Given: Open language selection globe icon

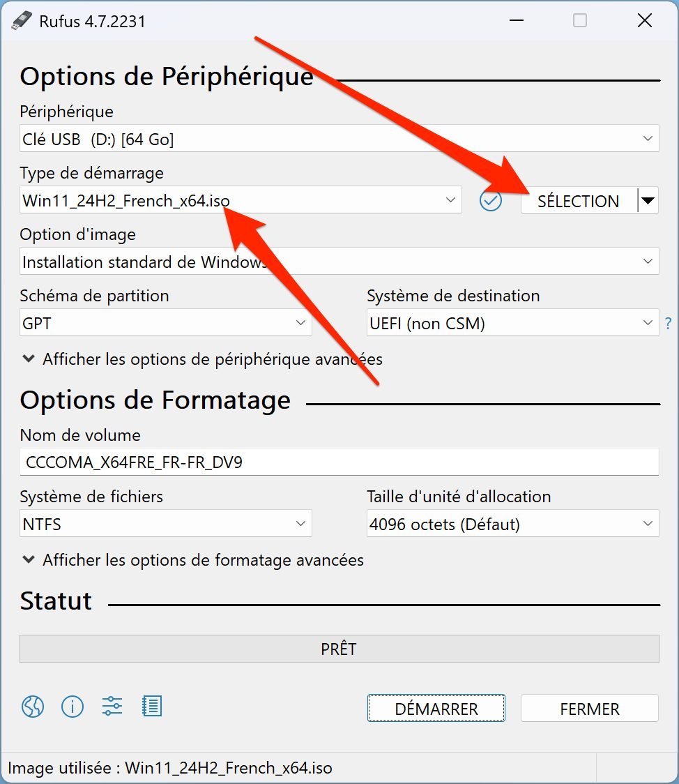Looking at the screenshot, I should (33, 707).
